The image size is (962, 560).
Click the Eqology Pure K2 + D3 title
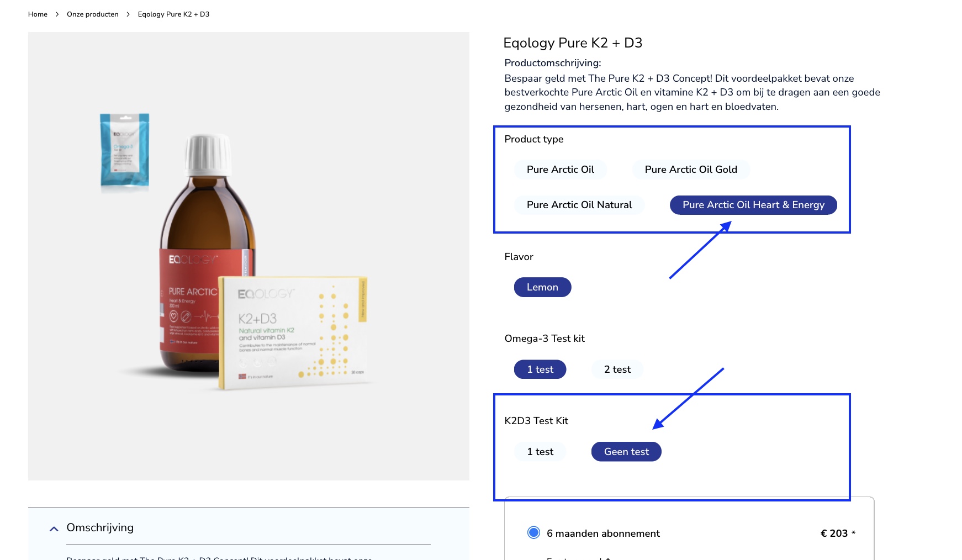(573, 43)
